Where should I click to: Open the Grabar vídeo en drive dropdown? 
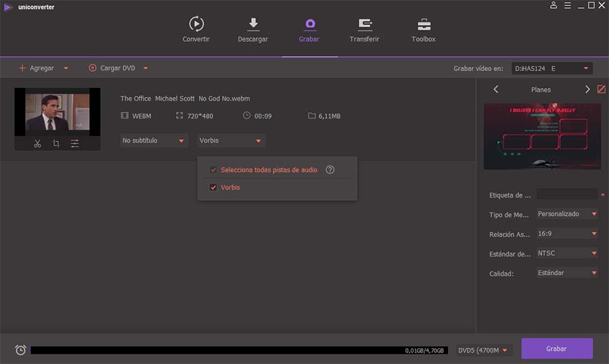(551, 68)
